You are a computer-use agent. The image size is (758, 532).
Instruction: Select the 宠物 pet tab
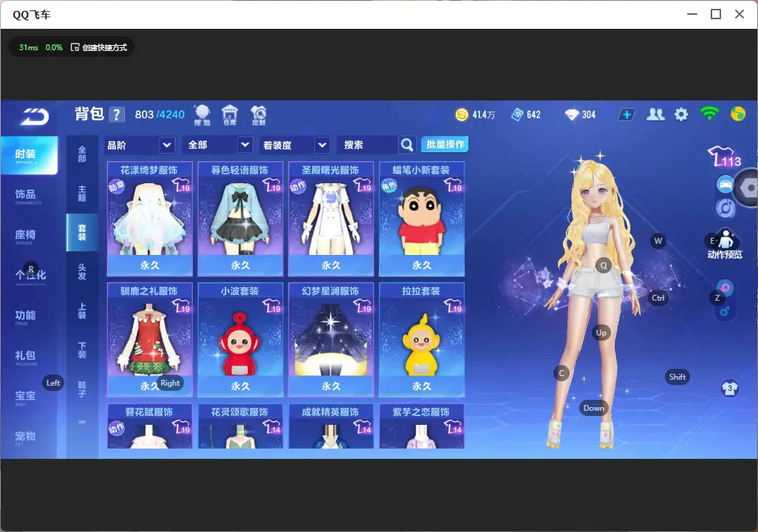(25, 437)
